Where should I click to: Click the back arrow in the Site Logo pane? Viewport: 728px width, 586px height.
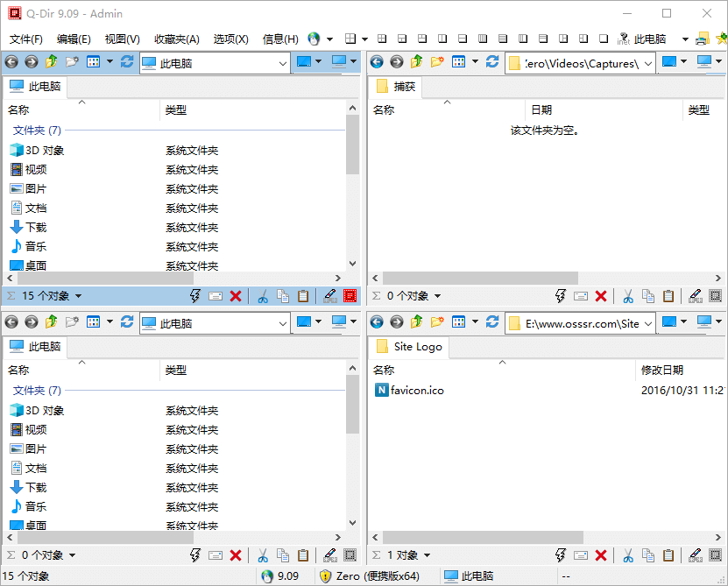[377, 322]
